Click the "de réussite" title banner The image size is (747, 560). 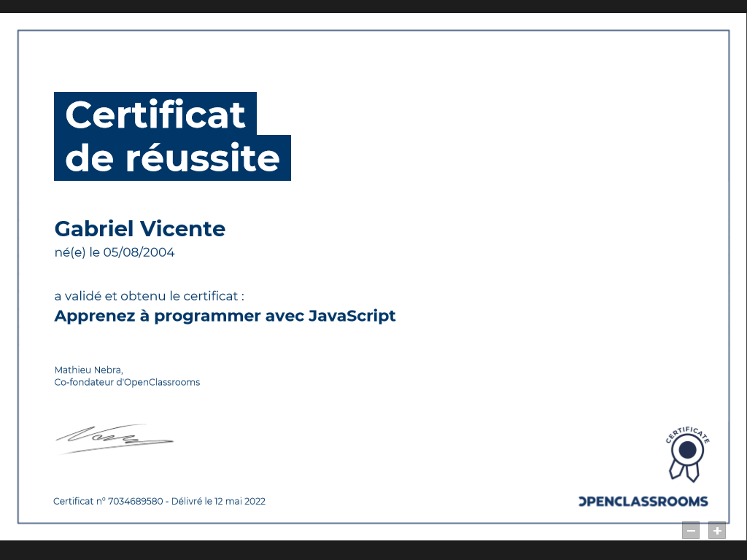click(x=172, y=158)
